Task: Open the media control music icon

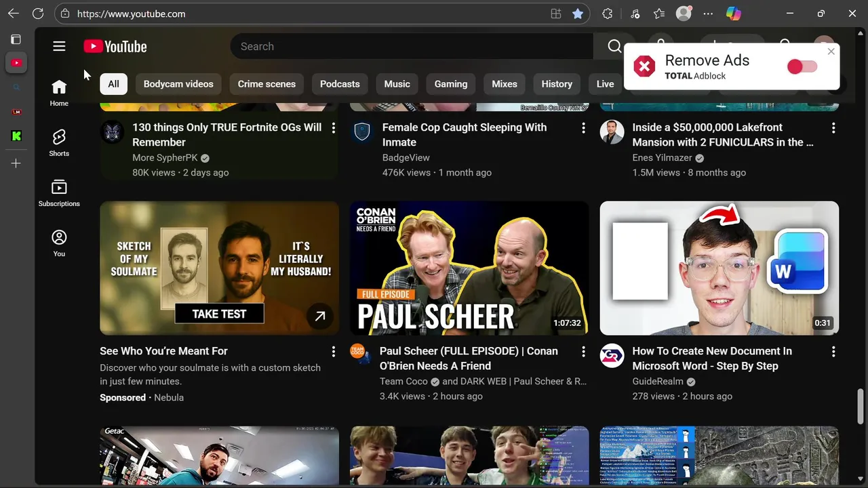Action: point(635,14)
